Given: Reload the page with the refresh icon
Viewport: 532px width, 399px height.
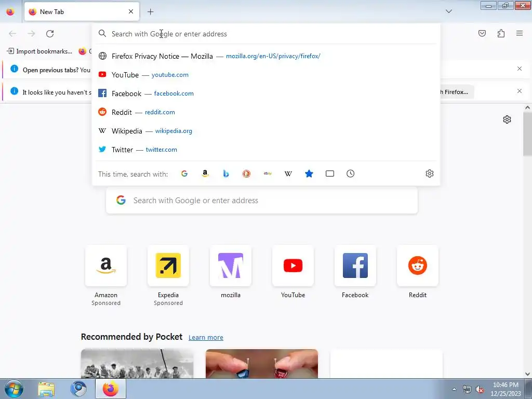Looking at the screenshot, I should pos(50,34).
